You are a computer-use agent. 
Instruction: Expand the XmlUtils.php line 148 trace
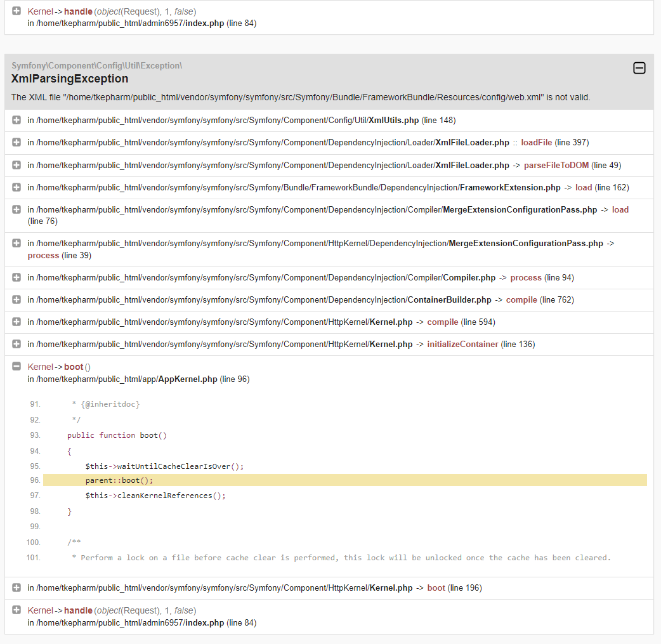[x=16, y=120]
